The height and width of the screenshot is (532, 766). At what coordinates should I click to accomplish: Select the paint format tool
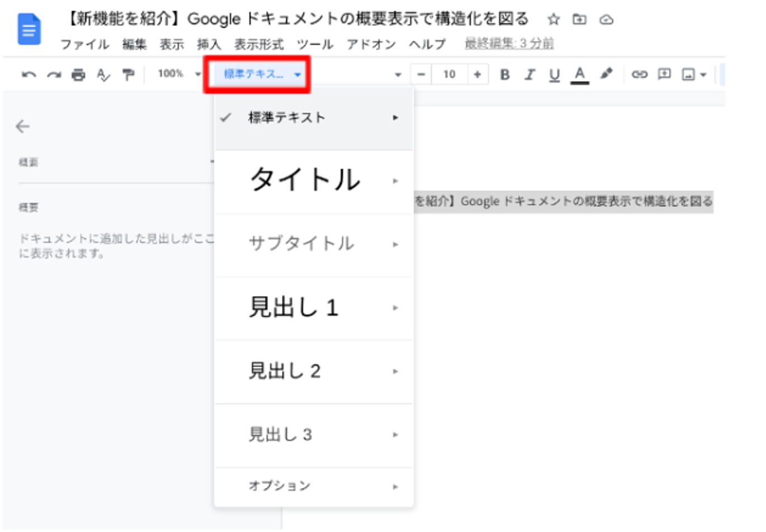pos(129,74)
